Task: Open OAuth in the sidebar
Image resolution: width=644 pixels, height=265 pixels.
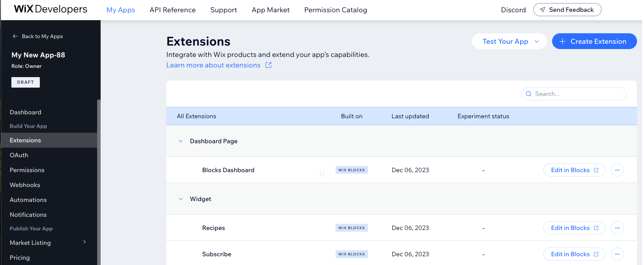Action: 19,155
